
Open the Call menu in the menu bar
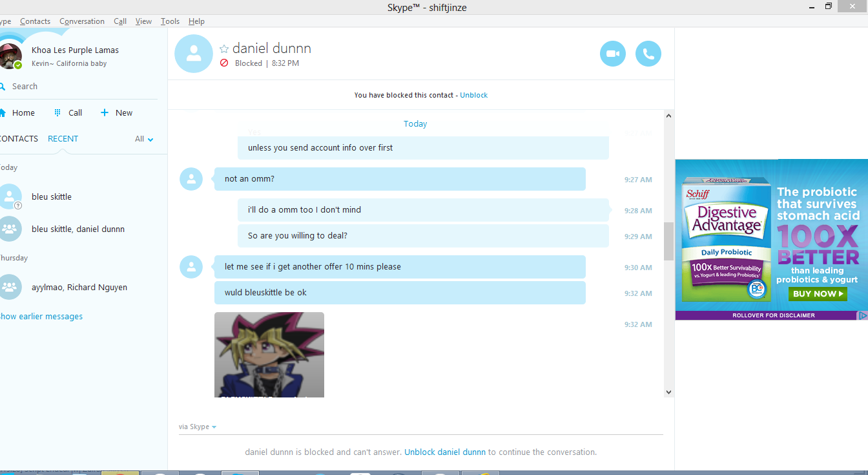pyautogui.click(x=120, y=21)
